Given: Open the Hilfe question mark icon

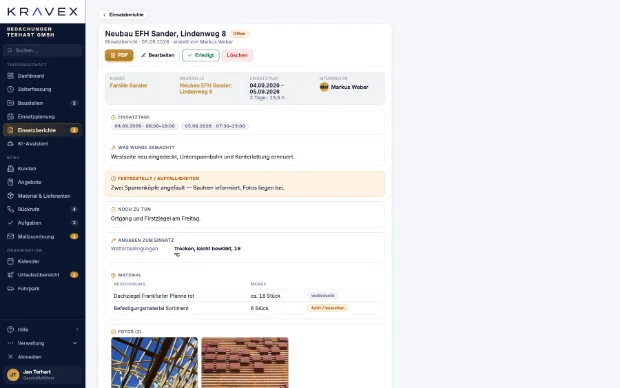Looking at the screenshot, I should pos(11,329).
